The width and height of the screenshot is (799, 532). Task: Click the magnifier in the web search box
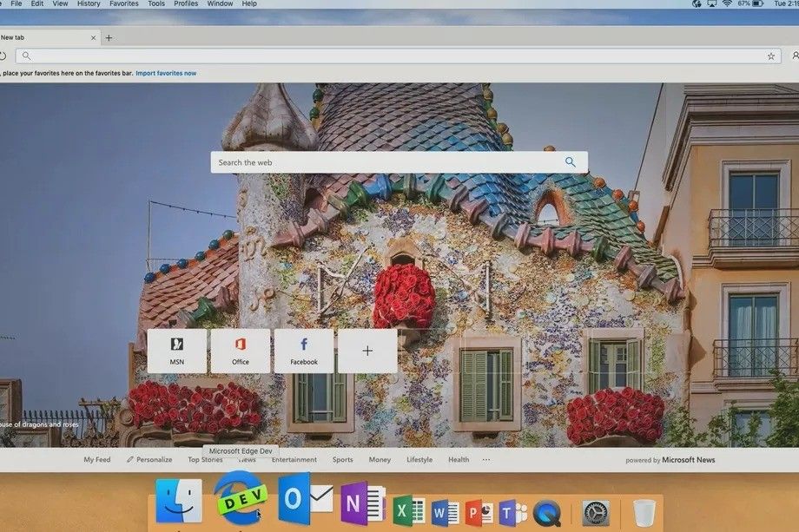coord(571,161)
